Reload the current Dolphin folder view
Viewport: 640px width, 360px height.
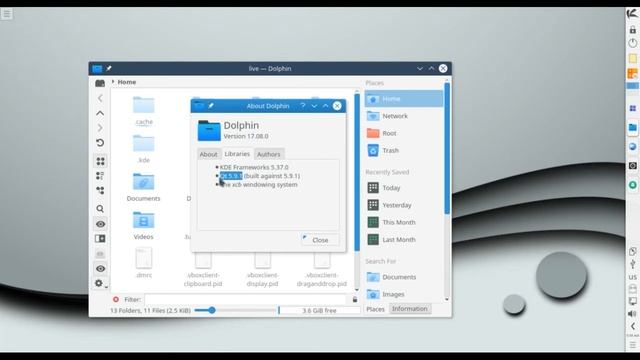pos(100,143)
